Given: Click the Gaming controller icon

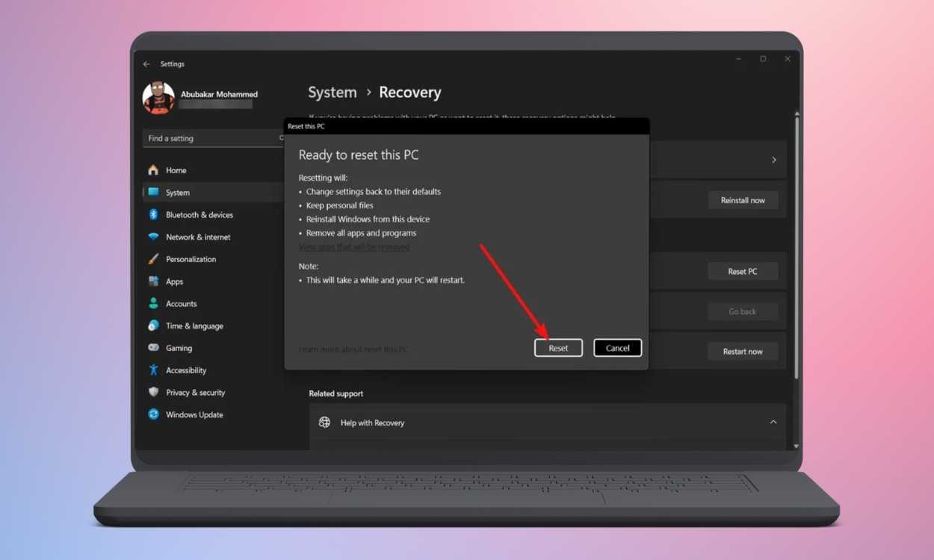Looking at the screenshot, I should pyautogui.click(x=153, y=348).
